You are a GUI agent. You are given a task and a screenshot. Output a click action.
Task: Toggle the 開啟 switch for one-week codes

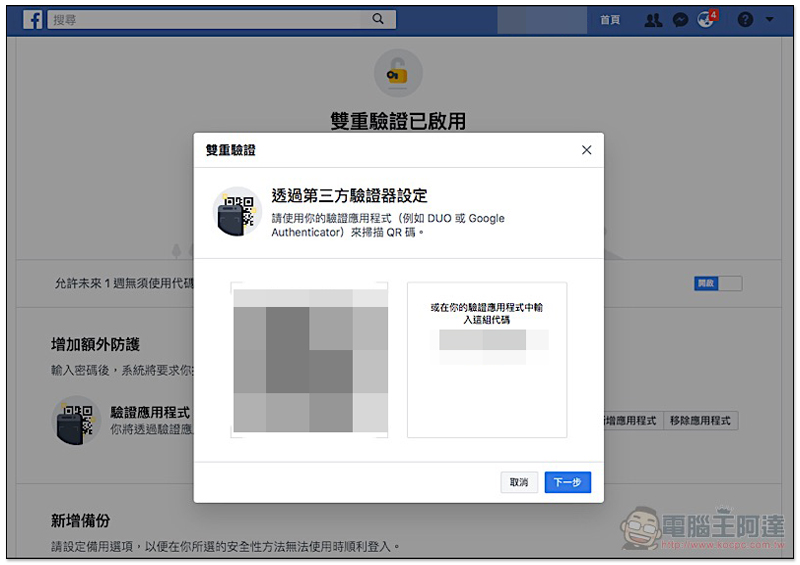pyautogui.click(x=717, y=283)
